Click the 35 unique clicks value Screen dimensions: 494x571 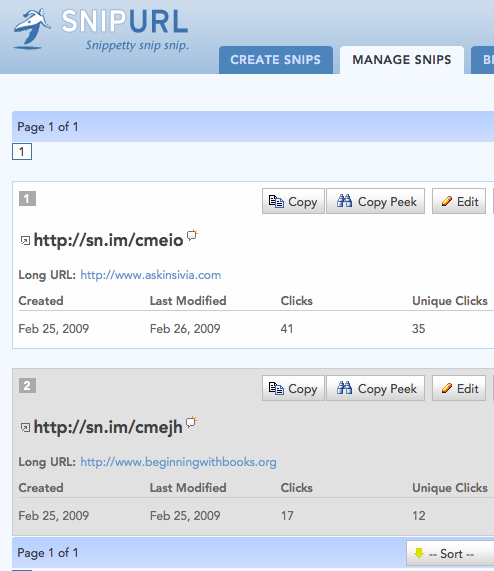click(419, 329)
